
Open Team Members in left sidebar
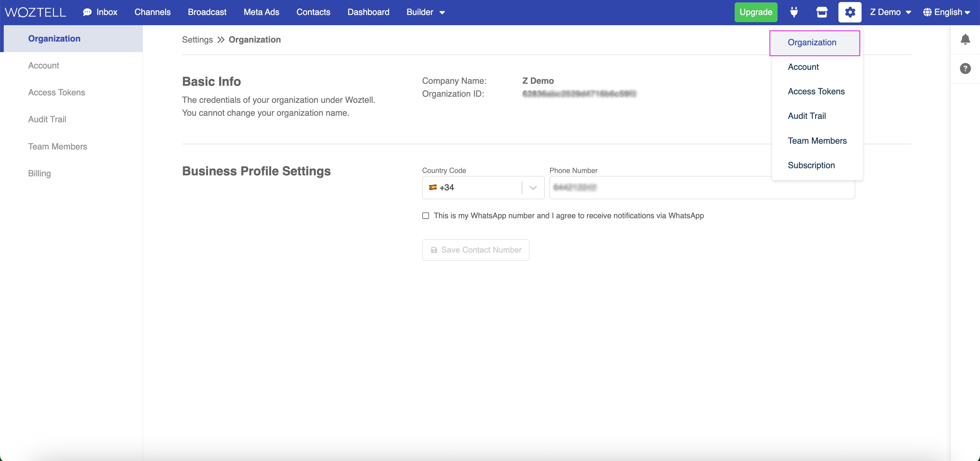coord(58,146)
